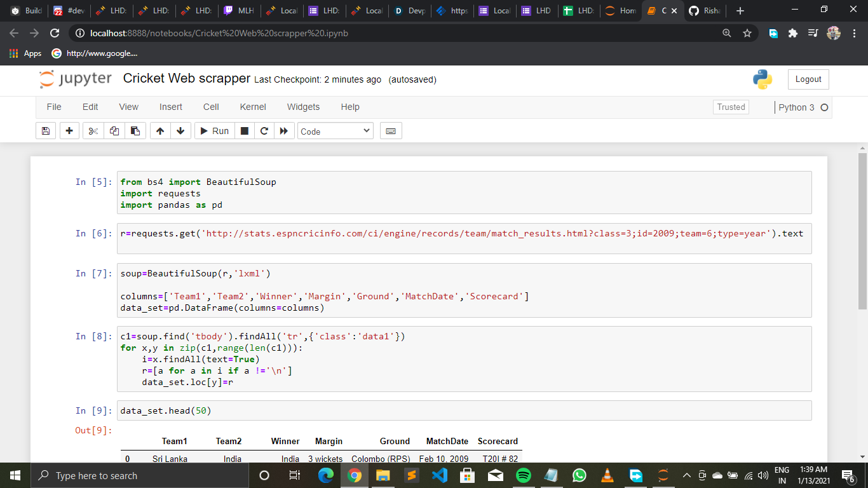Rename notebook title Cricket Web scrapper
The image size is (868, 488).
click(x=187, y=79)
